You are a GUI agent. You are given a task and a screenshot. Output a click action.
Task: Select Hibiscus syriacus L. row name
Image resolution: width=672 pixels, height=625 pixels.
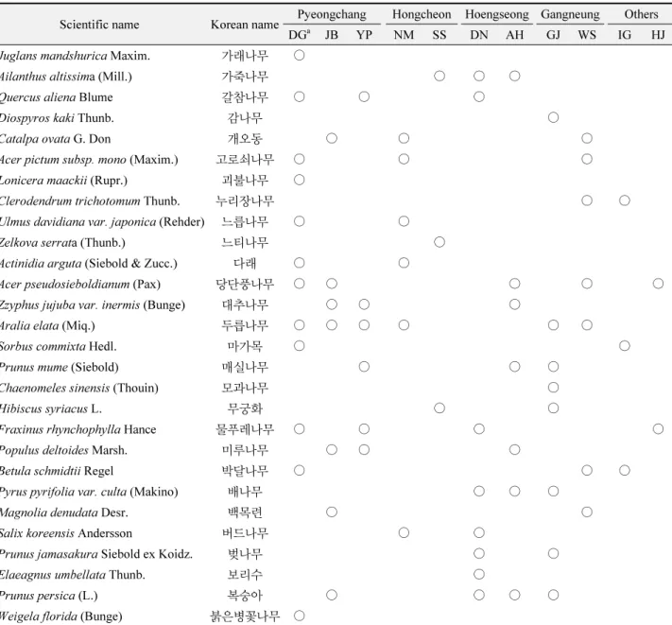pyautogui.click(x=51, y=409)
